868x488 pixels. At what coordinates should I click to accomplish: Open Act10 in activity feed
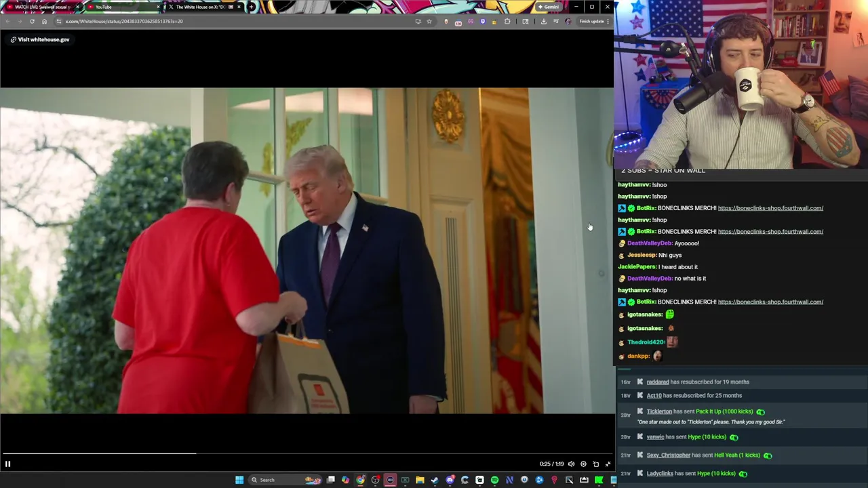(x=654, y=395)
